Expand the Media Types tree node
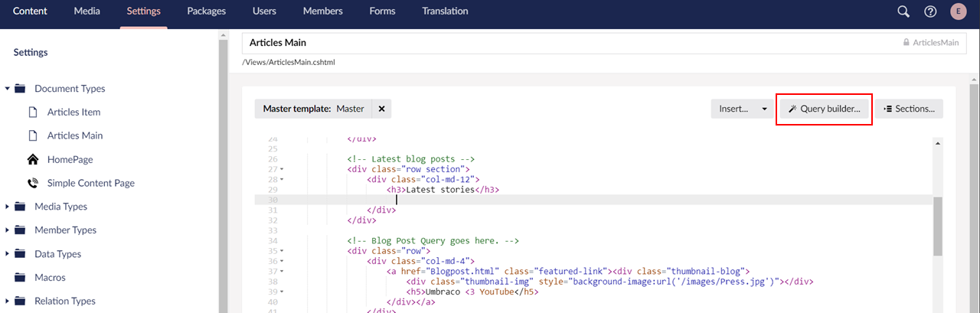This screenshot has height=313, width=980. pos(7,207)
